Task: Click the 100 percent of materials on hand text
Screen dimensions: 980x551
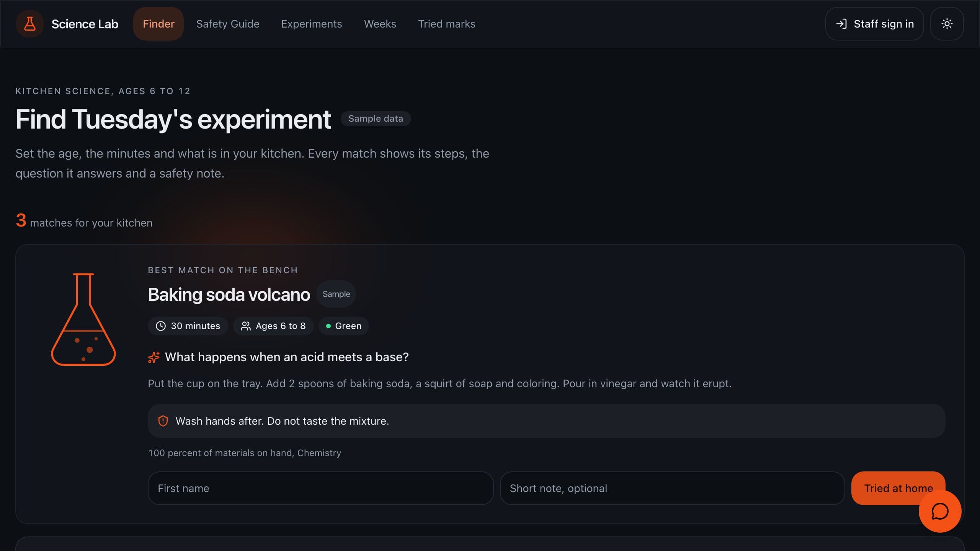Action: (x=244, y=453)
